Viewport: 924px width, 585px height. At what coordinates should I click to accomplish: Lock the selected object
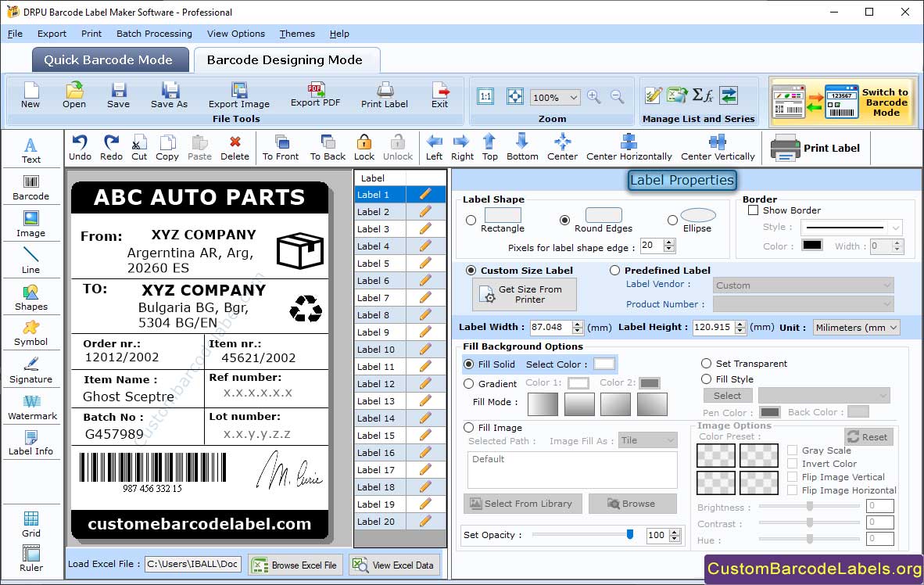tap(364, 148)
